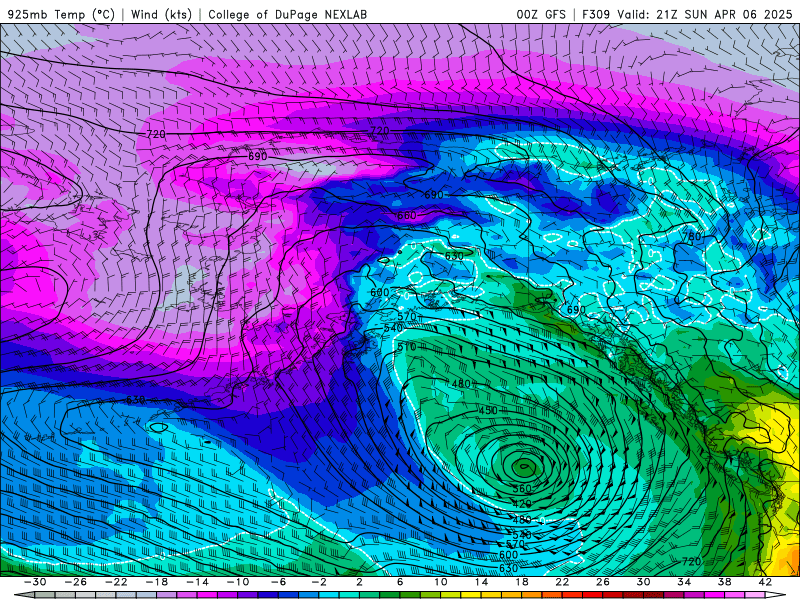Click the 2 value on the color scale
Screen dimensions: 800x600
pos(359,582)
